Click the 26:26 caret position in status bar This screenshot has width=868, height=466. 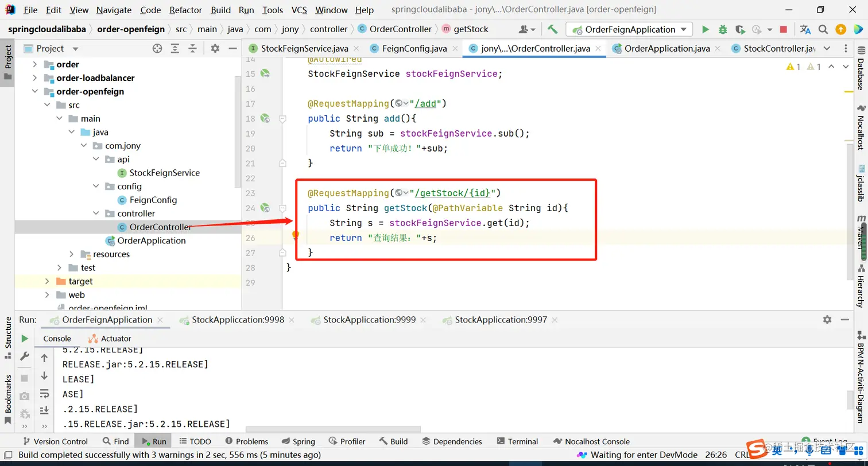click(x=716, y=455)
